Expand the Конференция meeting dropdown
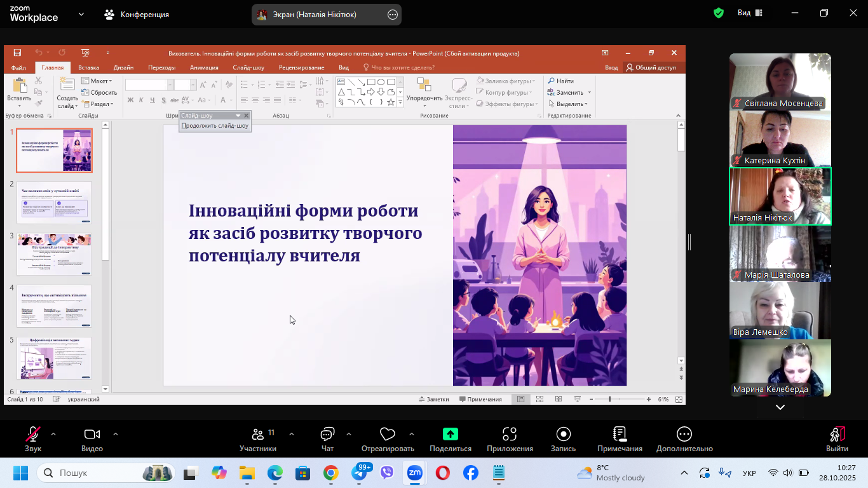This screenshot has height=488, width=868. point(137,15)
